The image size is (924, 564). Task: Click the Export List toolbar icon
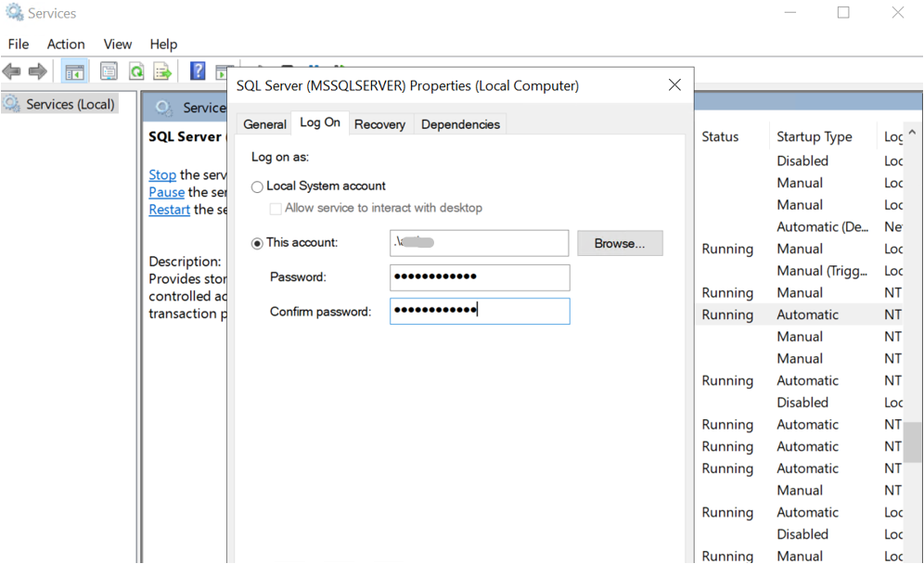162,72
